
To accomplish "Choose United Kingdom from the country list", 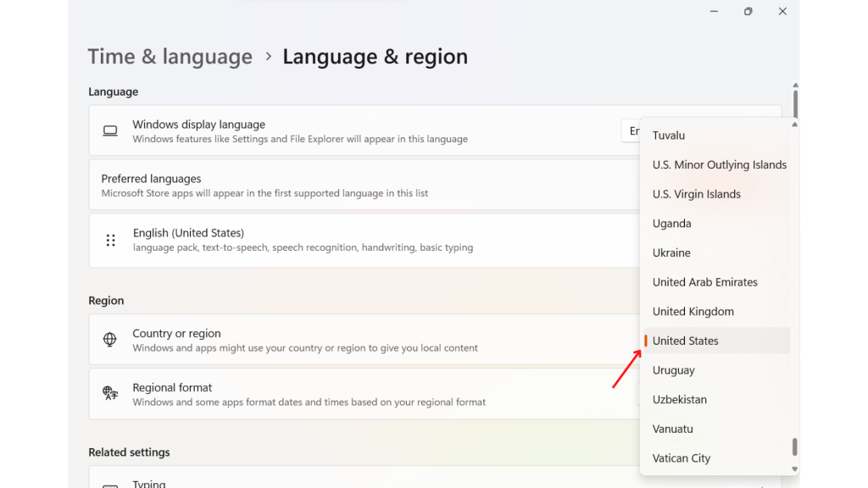I will coord(717,312).
